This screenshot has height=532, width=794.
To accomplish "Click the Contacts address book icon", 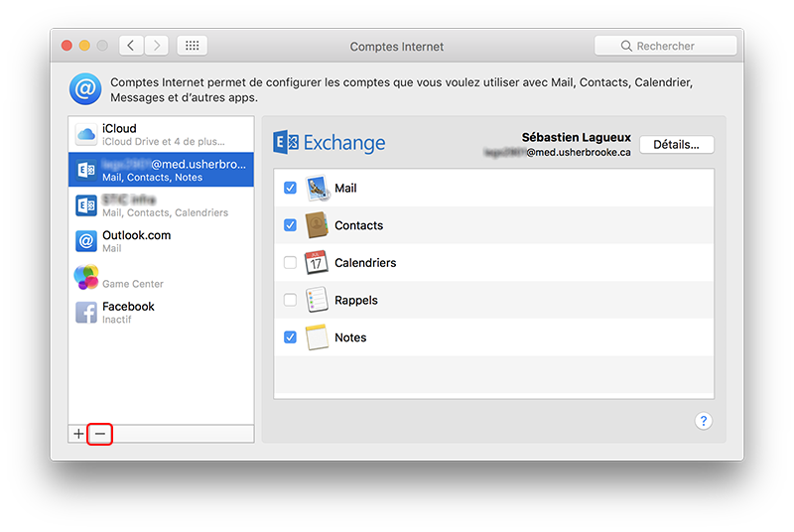I will pos(318,225).
